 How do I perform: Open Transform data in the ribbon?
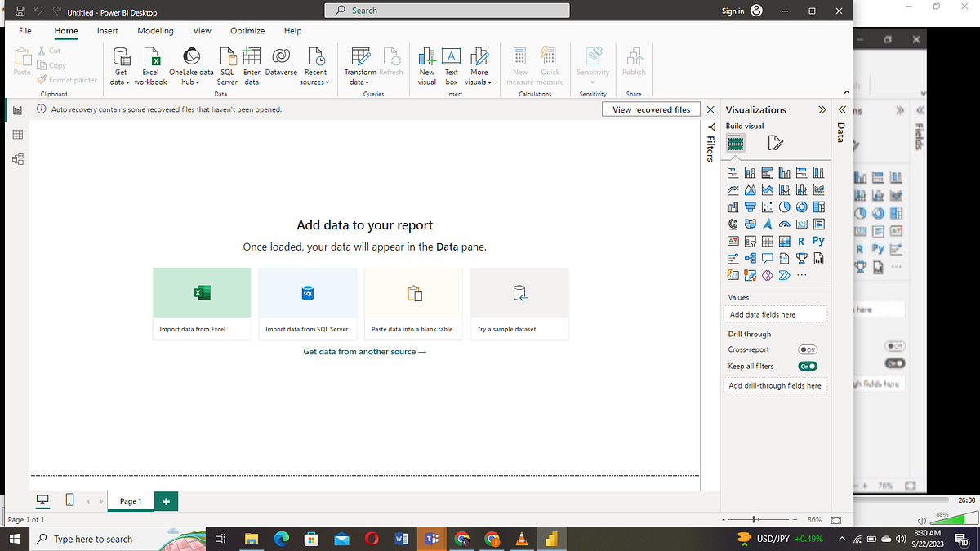point(359,65)
